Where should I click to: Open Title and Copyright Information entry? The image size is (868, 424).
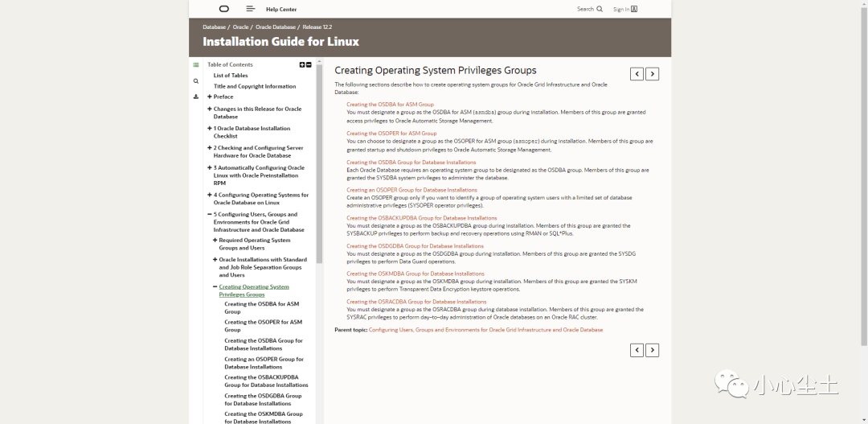255,86
